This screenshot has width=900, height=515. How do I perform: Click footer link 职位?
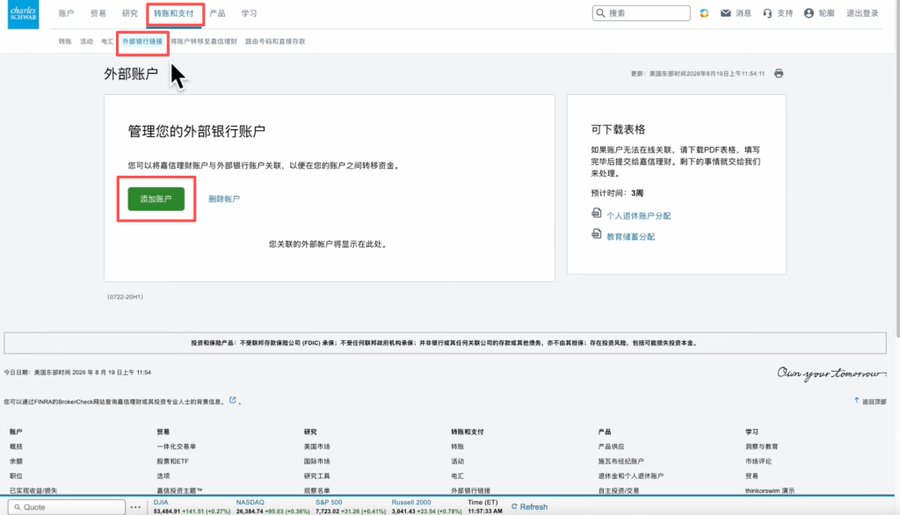(16, 476)
